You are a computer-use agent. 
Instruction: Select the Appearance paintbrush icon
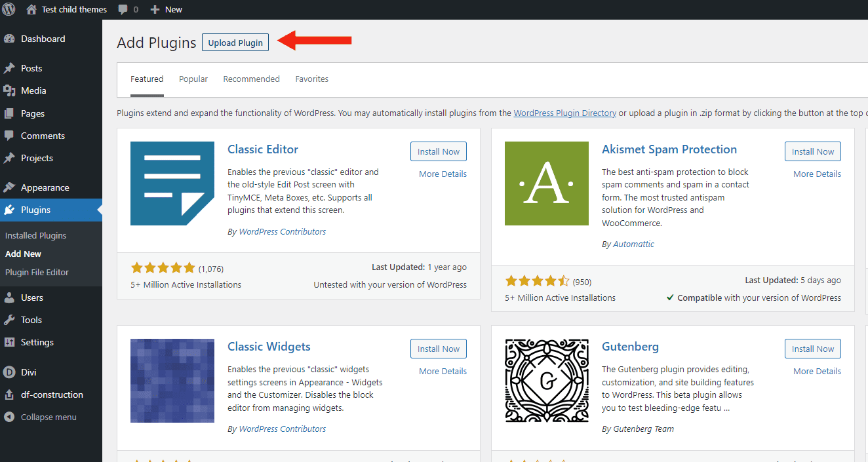coord(9,187)
